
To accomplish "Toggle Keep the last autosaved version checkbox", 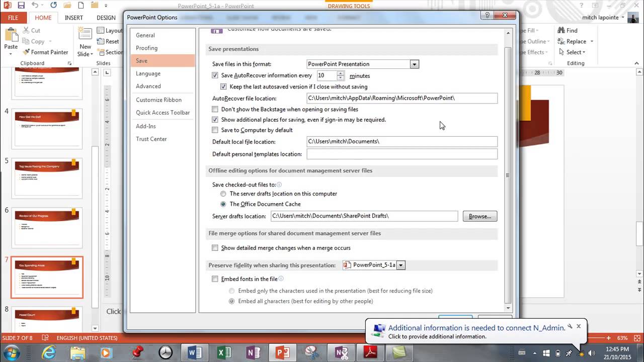I will 223,86.
